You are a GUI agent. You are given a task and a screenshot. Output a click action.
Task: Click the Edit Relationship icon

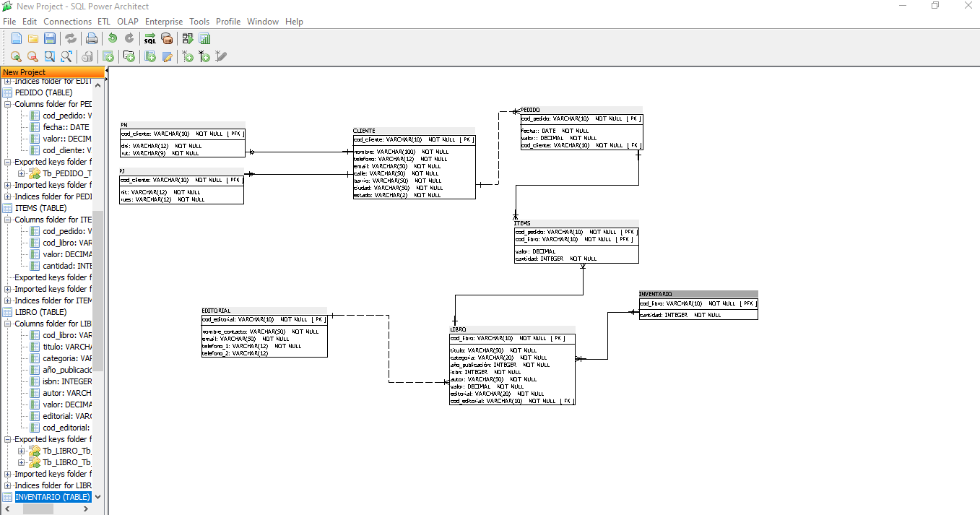pos(221,56)
